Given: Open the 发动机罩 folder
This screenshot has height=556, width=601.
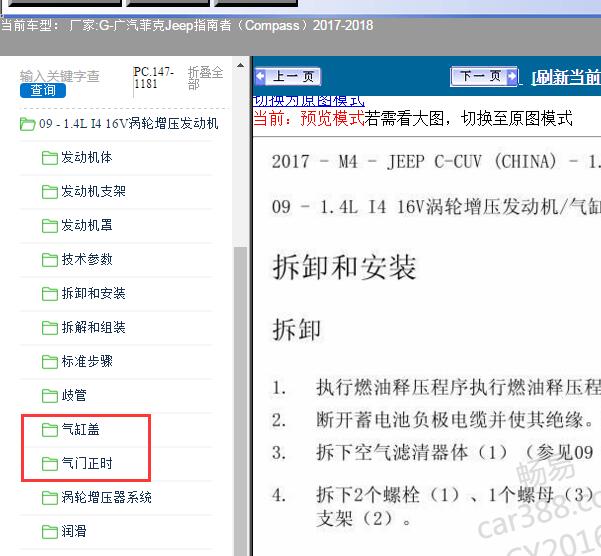Looking at the screenshot, I should coord(87,225).
